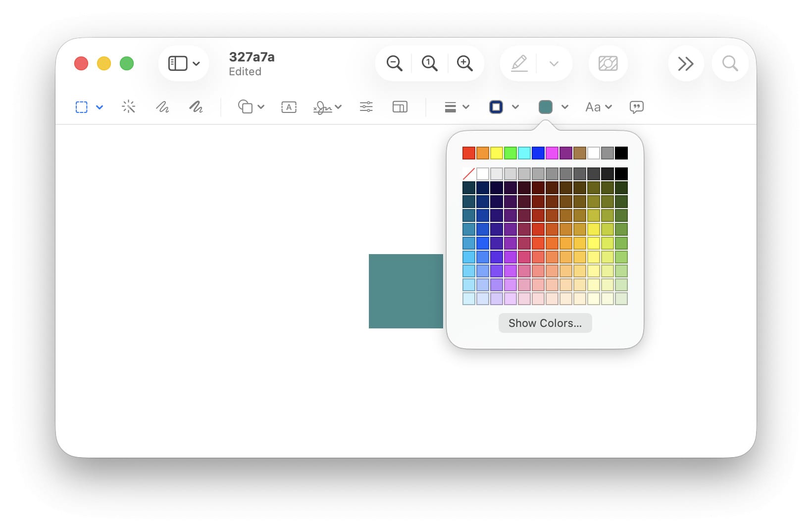Open the Aa text style menu
Image resolution: width=812 pixels, height=531 pixels.
599,107
